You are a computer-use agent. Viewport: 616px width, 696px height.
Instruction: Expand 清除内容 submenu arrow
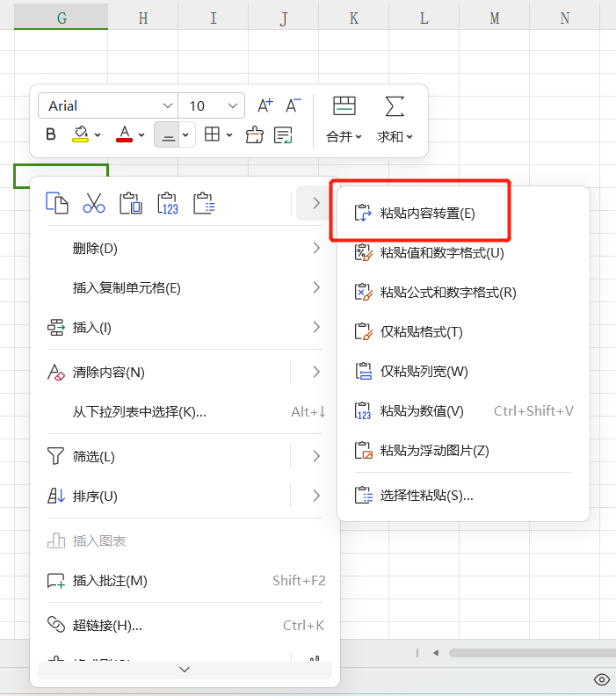[x=316, y=372]
